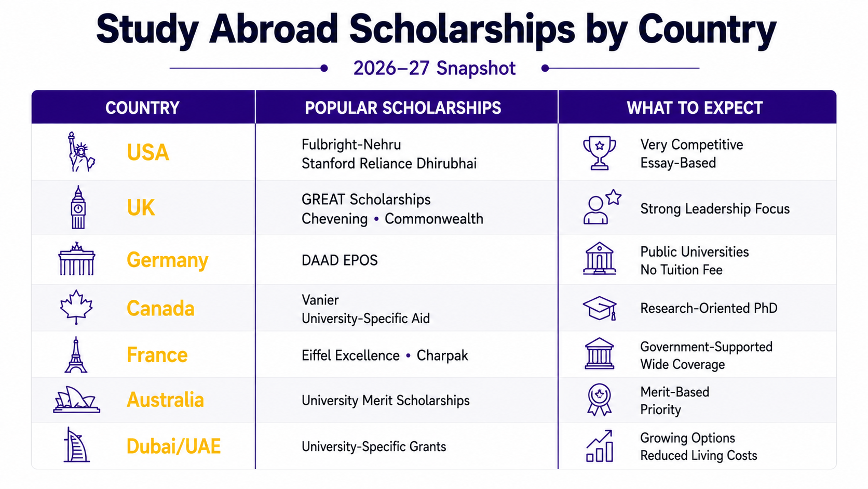868x489 pixels.
Task: Click the Brandenburg Gate icon for Germany
Action: point(77,259)
